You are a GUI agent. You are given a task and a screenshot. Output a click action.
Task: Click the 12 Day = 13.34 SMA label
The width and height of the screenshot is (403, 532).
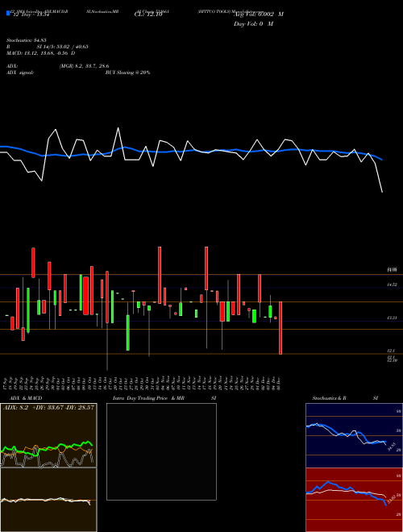(31, 15)
